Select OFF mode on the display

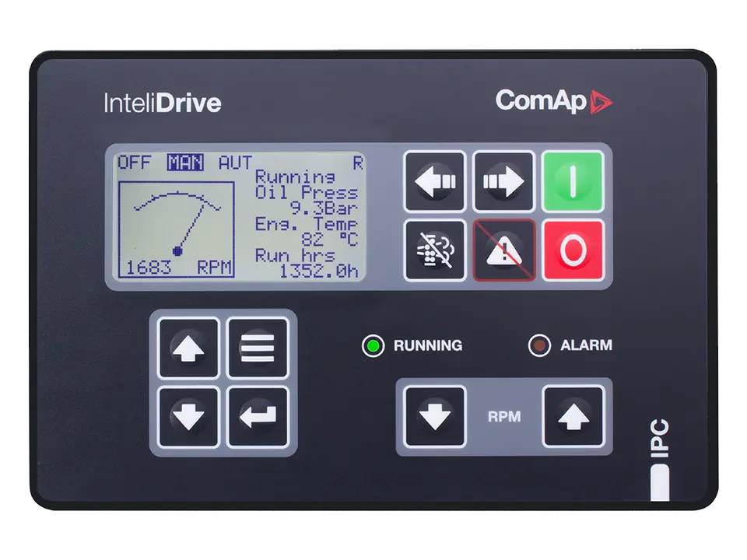(135, 163)
